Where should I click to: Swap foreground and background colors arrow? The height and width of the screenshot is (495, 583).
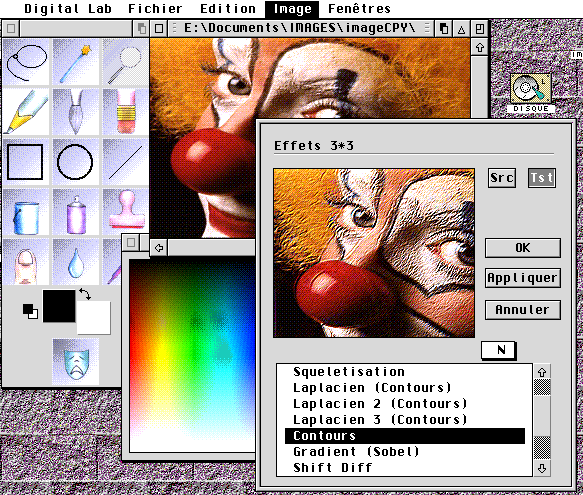pos(85,294)
